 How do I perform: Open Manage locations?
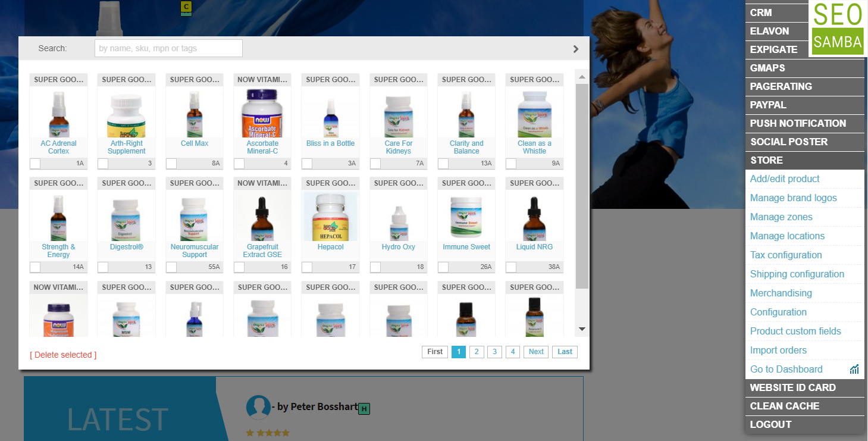coord(787,236)
